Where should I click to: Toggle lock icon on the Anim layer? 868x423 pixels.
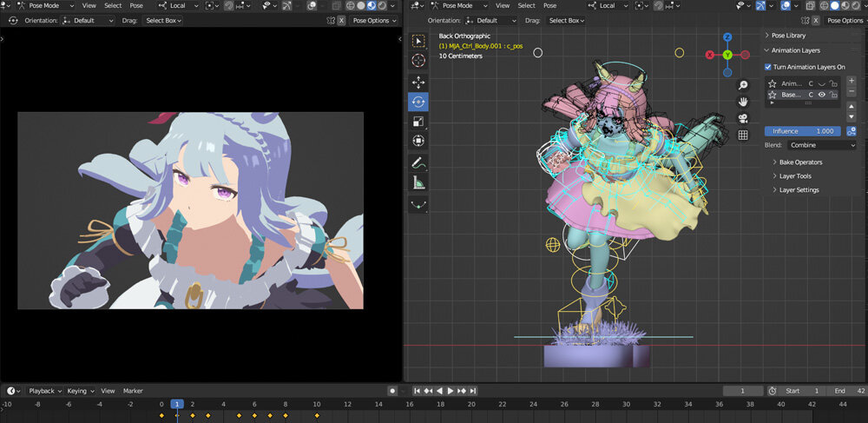tap(833, 83)
